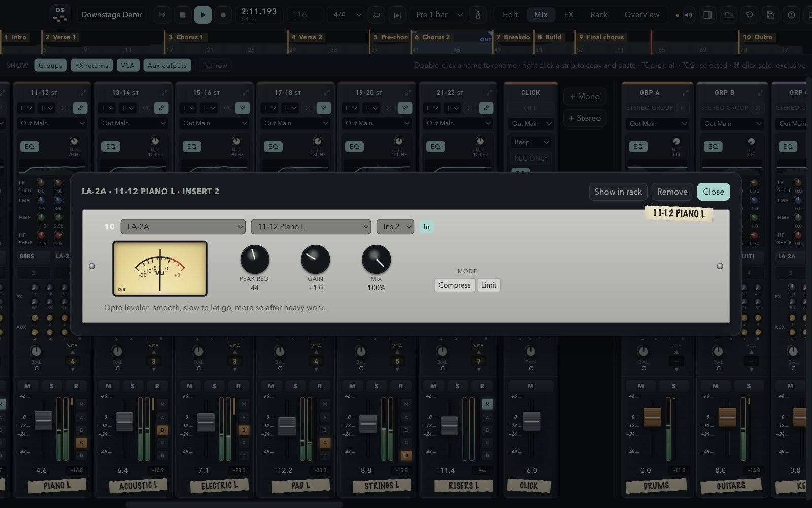Select Limit mode
812x508 pixels.
(489, 285)
